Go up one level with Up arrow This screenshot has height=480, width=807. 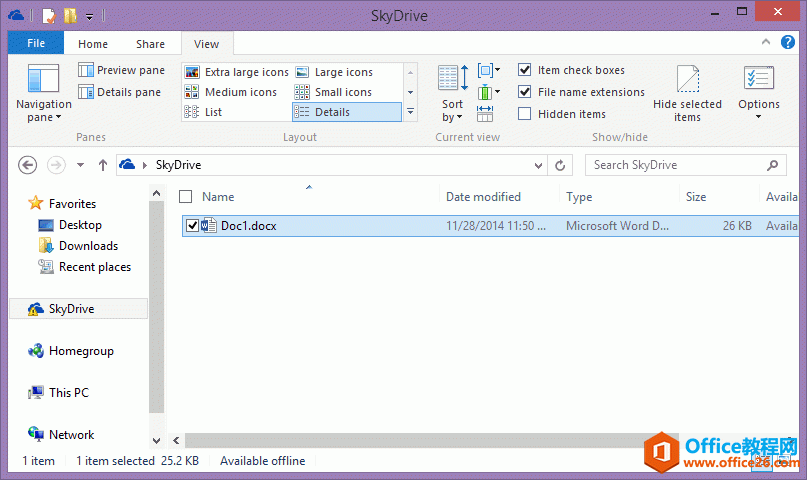(x=103, y=165)
